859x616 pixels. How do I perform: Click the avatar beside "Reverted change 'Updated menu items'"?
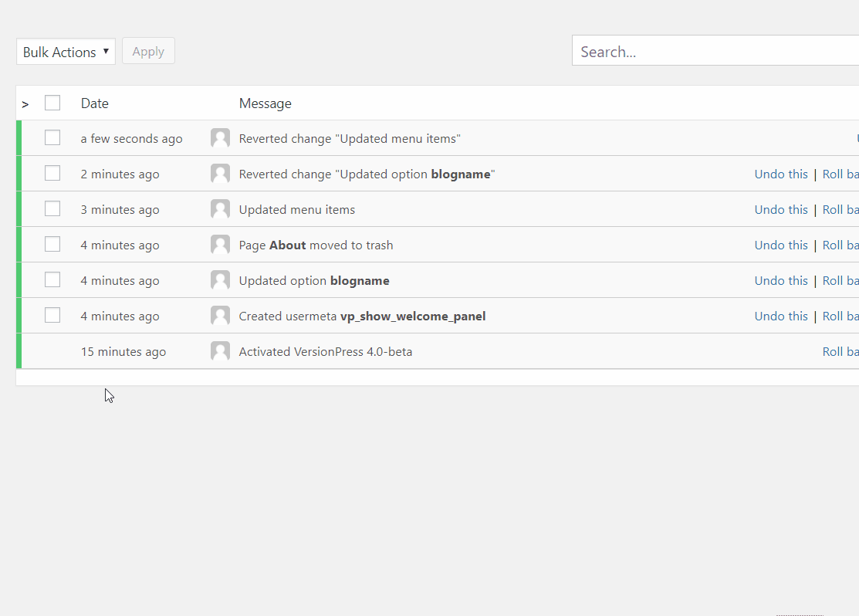coord(220,137)
